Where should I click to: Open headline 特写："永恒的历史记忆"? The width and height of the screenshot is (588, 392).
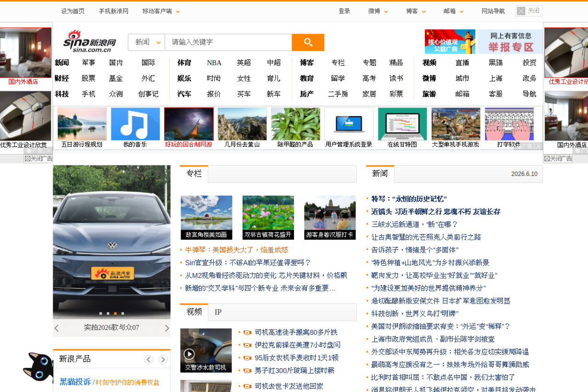click(x=409, y=199)
